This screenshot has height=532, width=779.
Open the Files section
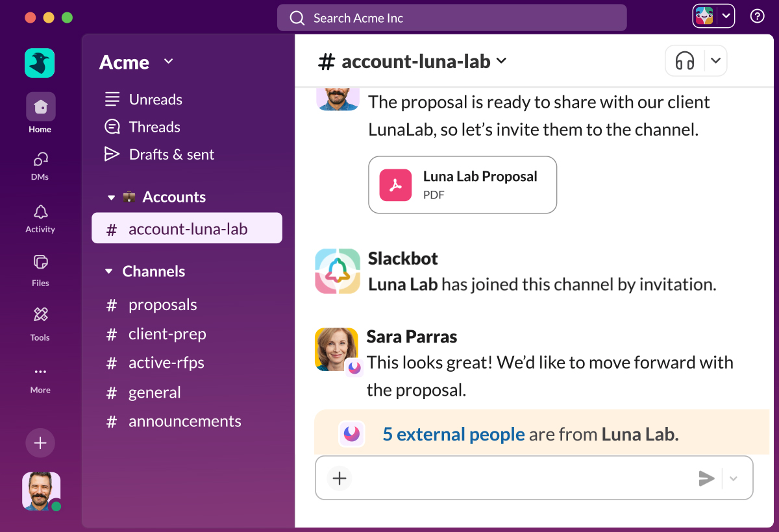click(x=40, y=263)
